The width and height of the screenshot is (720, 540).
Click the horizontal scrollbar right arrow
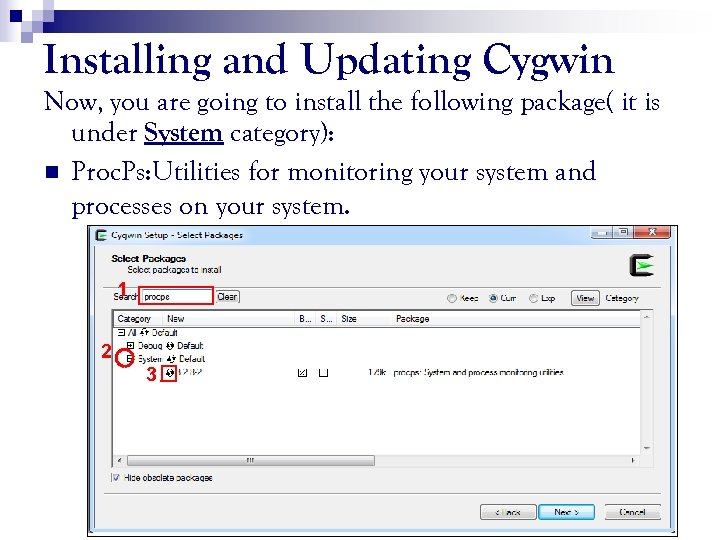pos(634,460)
